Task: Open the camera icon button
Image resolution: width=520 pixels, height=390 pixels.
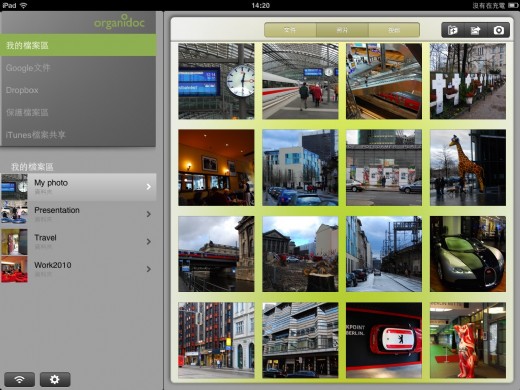Action: point(499,30)
